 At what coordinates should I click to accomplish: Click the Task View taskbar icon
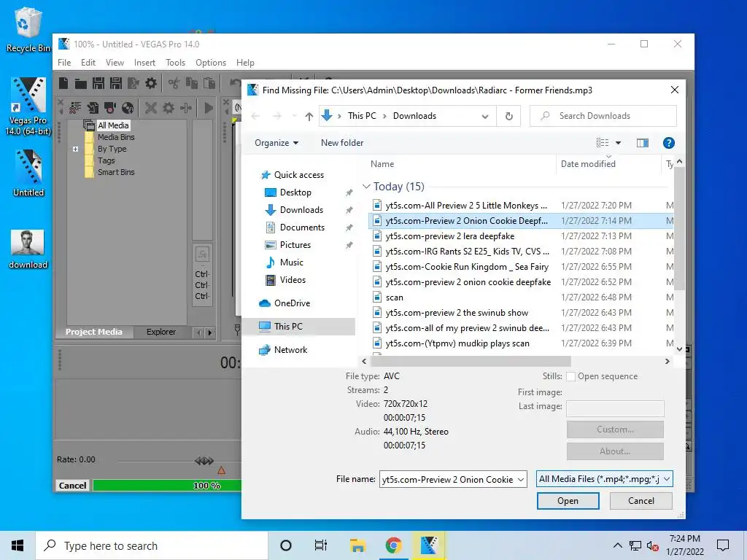(321, 545)
